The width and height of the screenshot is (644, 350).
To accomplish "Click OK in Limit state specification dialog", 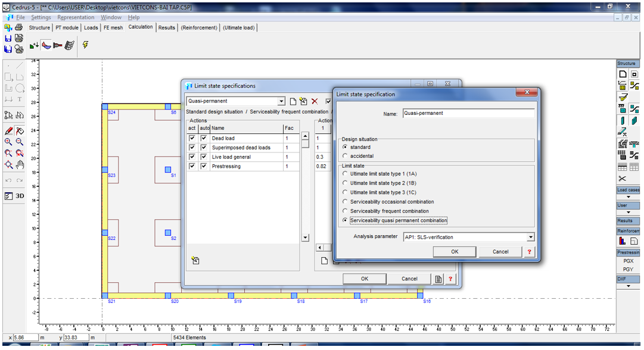I will click(455, 252).
